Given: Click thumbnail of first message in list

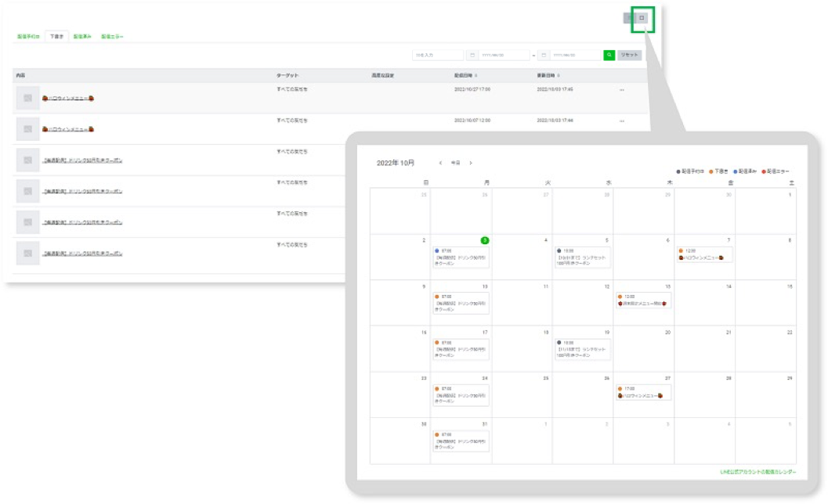Looking at the screenshot, I should coord(27,98).
